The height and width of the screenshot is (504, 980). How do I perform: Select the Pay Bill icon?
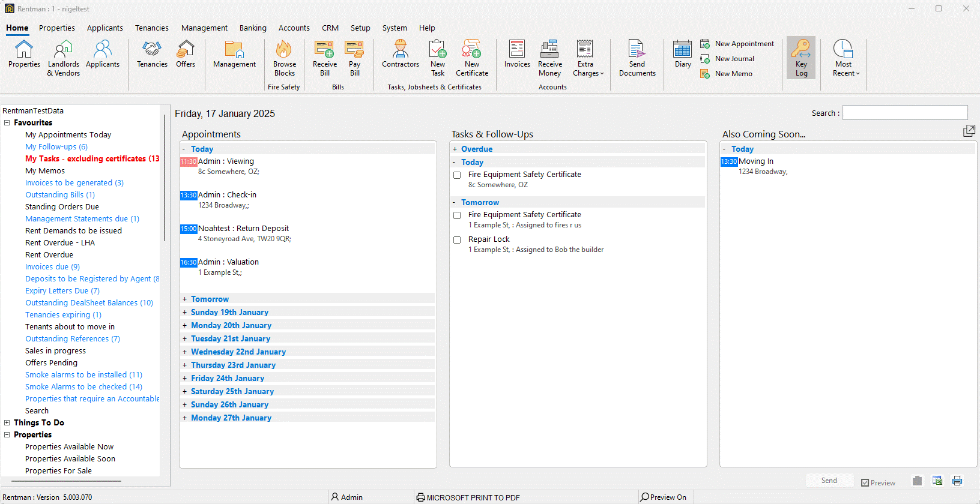click(x=354, y=59)
